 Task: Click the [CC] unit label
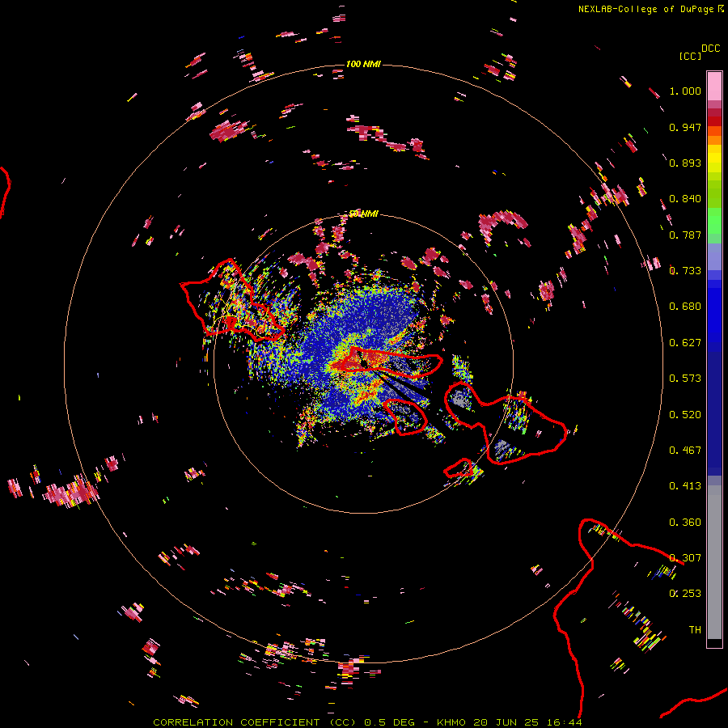click(690, 56)
